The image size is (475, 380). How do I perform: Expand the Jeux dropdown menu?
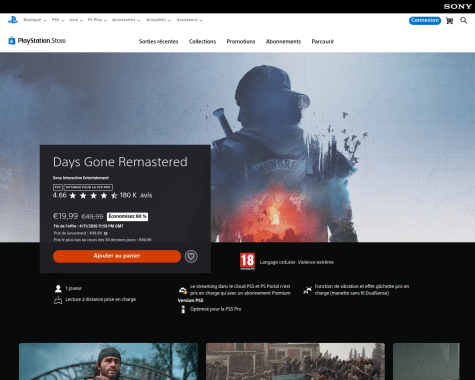pyautogui.click(x=75, y=20)
